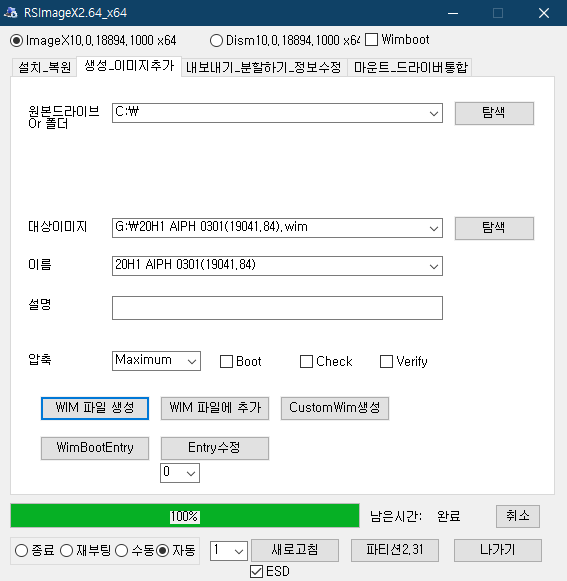Switch to the 설치_복원 tab
Screen dimensions: 567x581
click(x=44, y=67)
